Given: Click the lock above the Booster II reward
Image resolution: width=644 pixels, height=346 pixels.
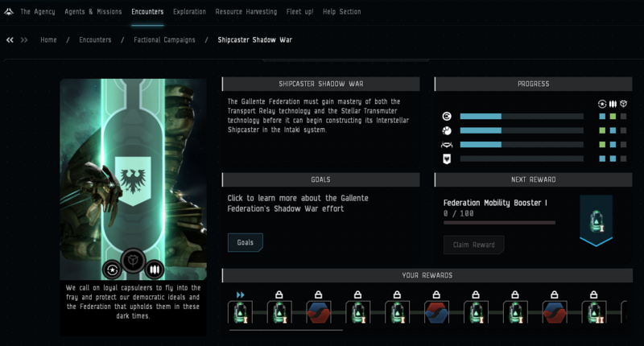Looking at the screenshot, I should tap(593, 295).
